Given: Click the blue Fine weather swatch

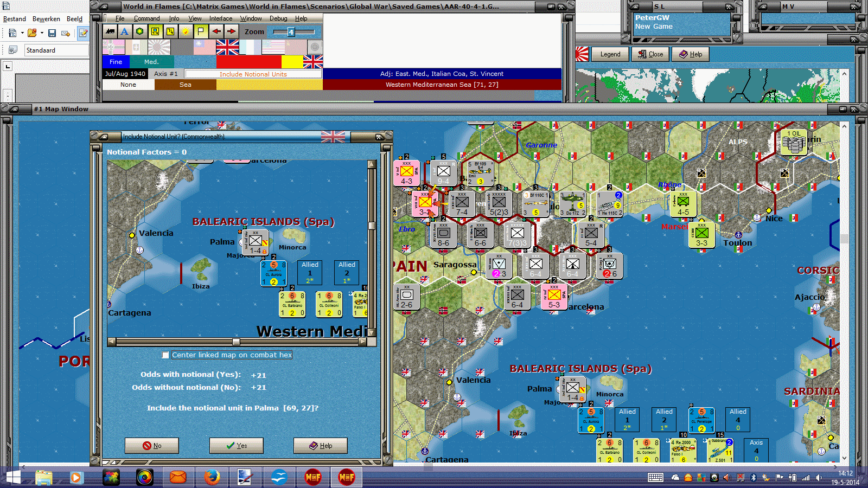Looking at the screenshot, I should pyautogui.click(x=116, y=62).
